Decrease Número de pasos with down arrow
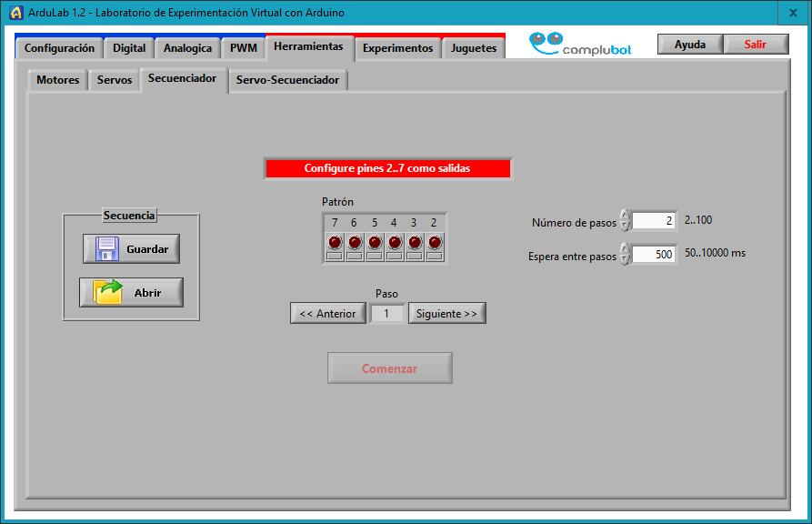Image resolution: width=812 pixels, height=524 pixels. pos(625,226)
